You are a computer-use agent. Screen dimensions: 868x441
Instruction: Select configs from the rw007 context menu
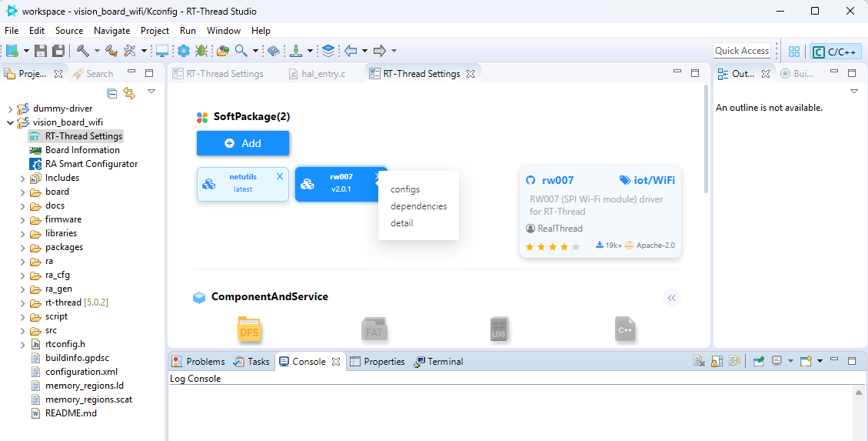tap(405, 189)
